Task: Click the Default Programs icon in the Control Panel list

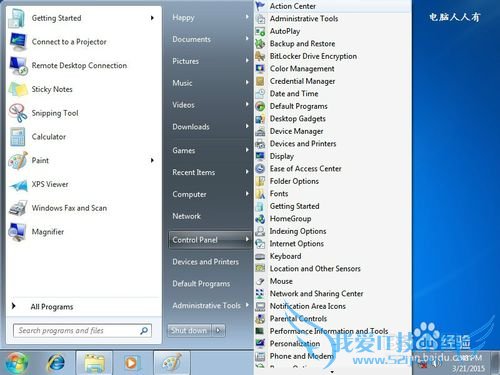Action: [260, 106]
